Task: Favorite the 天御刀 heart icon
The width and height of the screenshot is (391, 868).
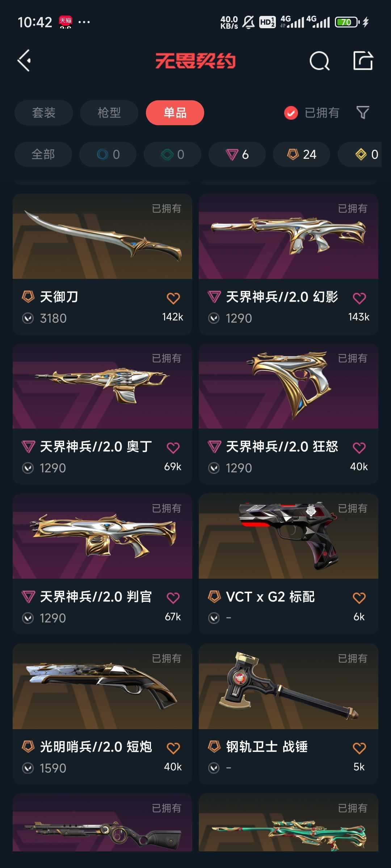Action: point(173,298)
